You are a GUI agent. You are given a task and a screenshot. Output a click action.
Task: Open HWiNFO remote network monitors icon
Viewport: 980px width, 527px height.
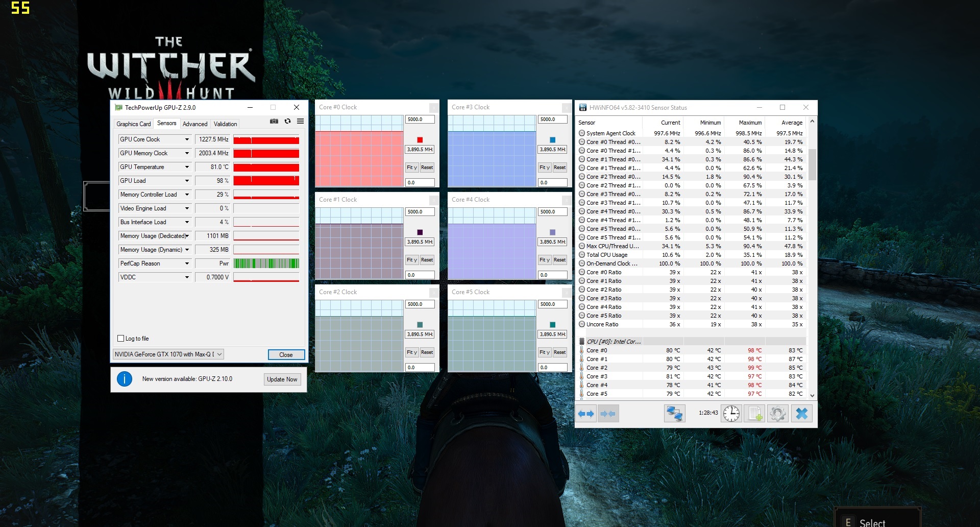click(674, 413)
